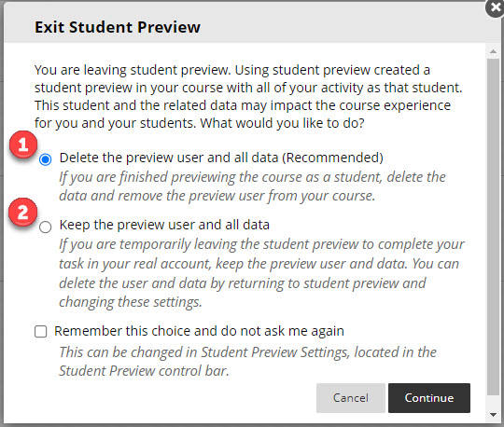Click the italic "If you are finished previewing" description
The height and width of the screenshot is (427, 504).
point(252,186)
